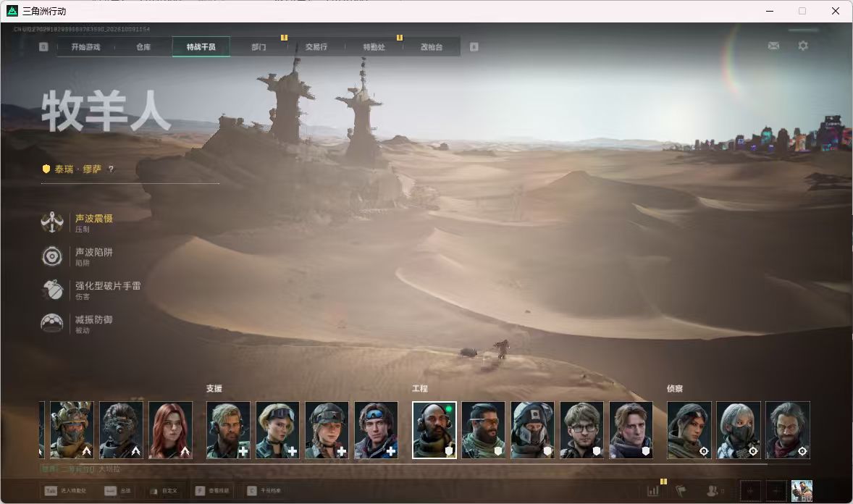Image resolution: width=853 pixels, height=504 pixels.
Task: Open the friends list icon
Action: pyautogui.click(x=712, y=491)
